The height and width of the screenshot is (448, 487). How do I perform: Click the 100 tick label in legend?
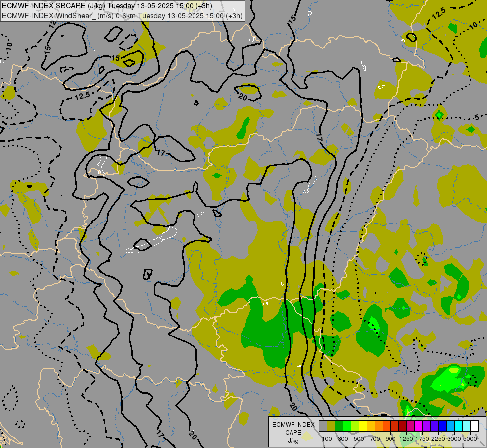[327, 439]
